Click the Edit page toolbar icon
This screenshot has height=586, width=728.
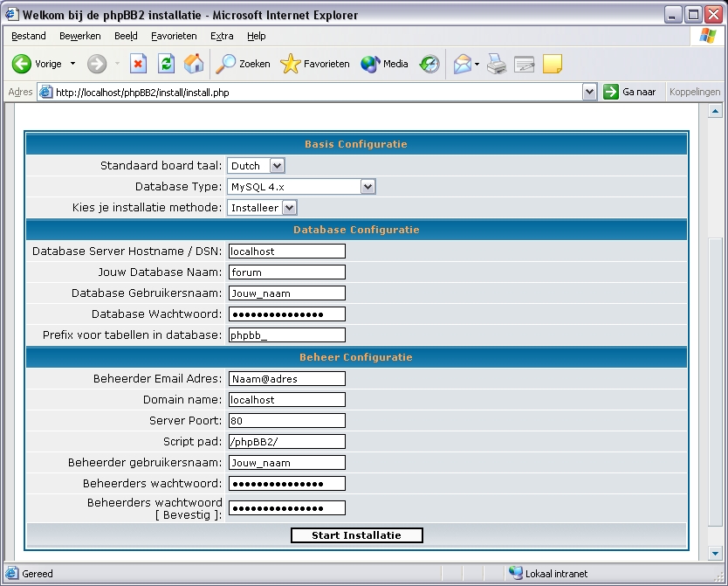pyautogui.click(x=525, y=64)
